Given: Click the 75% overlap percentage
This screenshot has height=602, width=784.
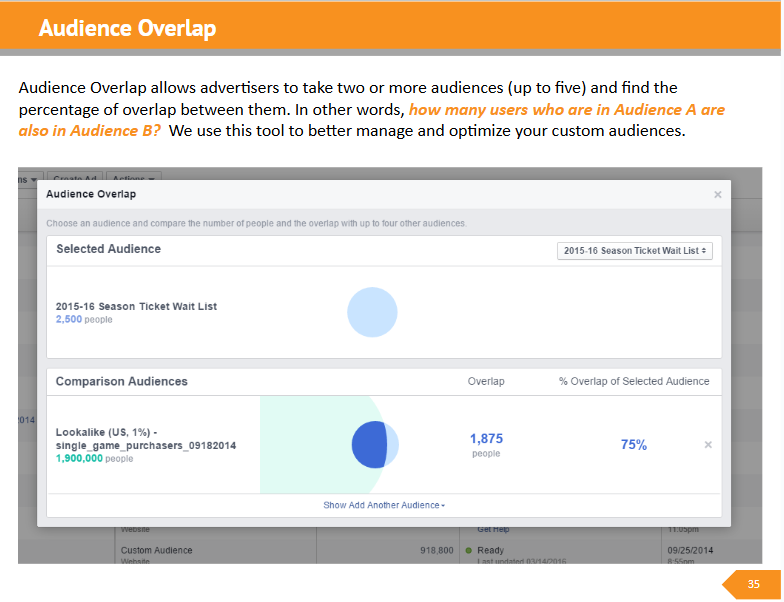Looking at the screenshot, I should (634, 445).
